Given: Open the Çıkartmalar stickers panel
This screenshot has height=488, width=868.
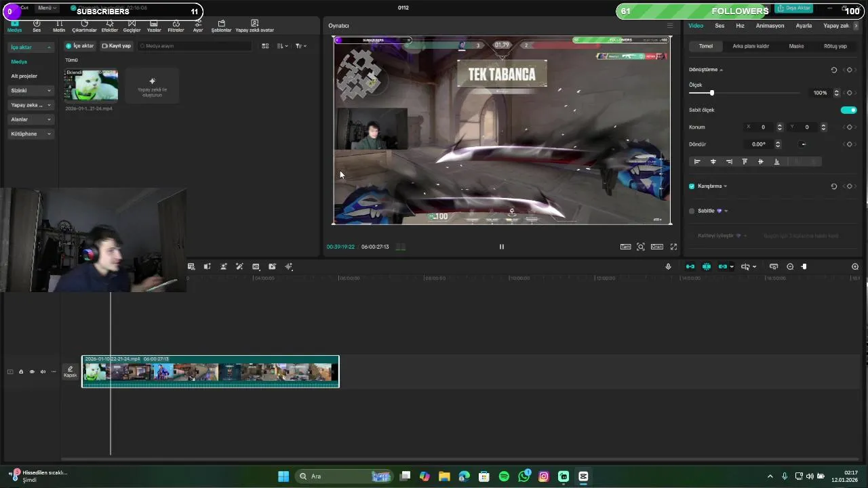Looking at the screenshot, I should [x=84, y=26].
